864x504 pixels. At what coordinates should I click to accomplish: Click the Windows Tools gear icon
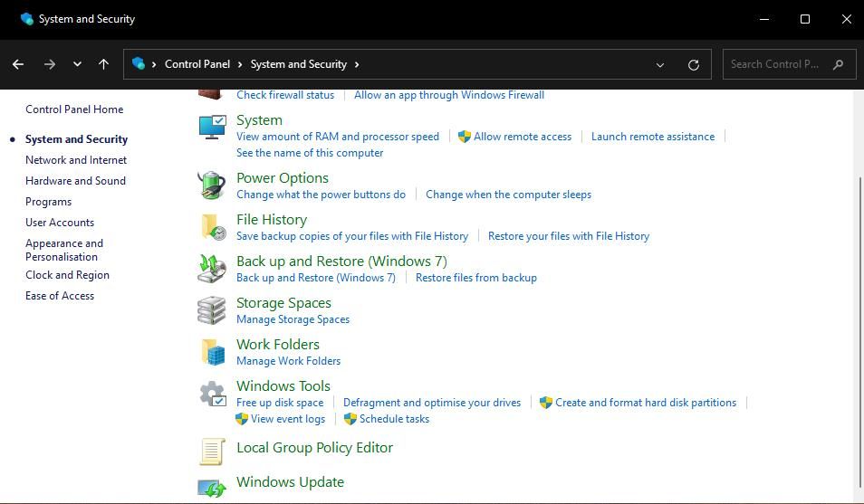212,395
